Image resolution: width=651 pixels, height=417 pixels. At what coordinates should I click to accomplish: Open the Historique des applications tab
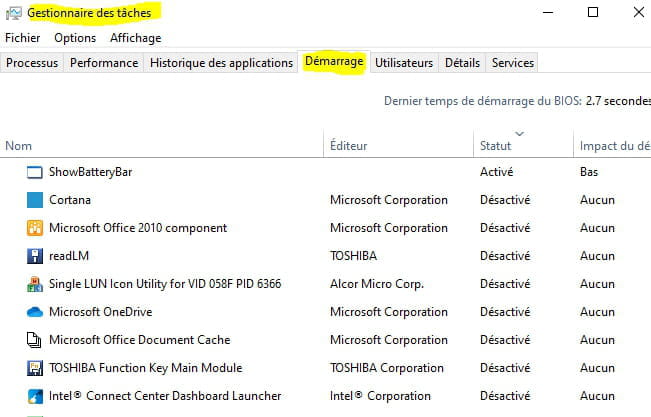(221, 63)
